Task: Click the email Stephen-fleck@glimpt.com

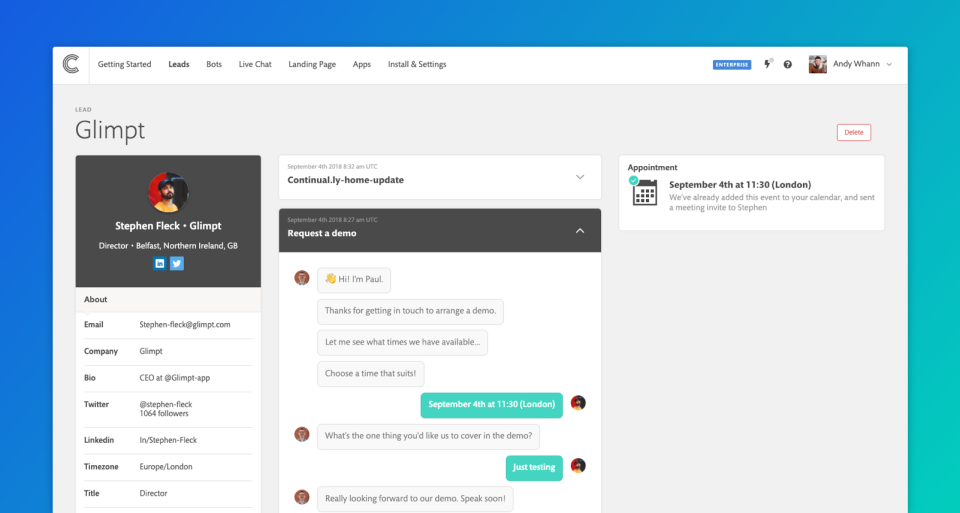Action: 185,324
